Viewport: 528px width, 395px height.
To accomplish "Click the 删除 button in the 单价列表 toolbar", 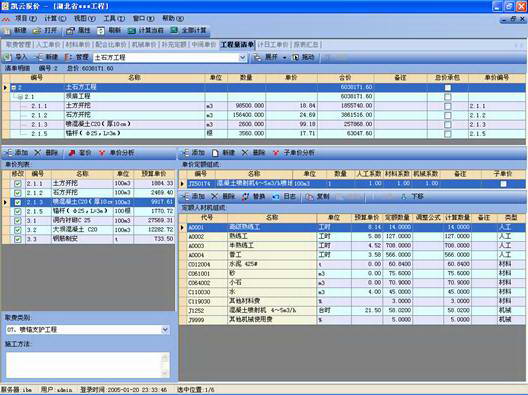I will (x=47, y=153).
